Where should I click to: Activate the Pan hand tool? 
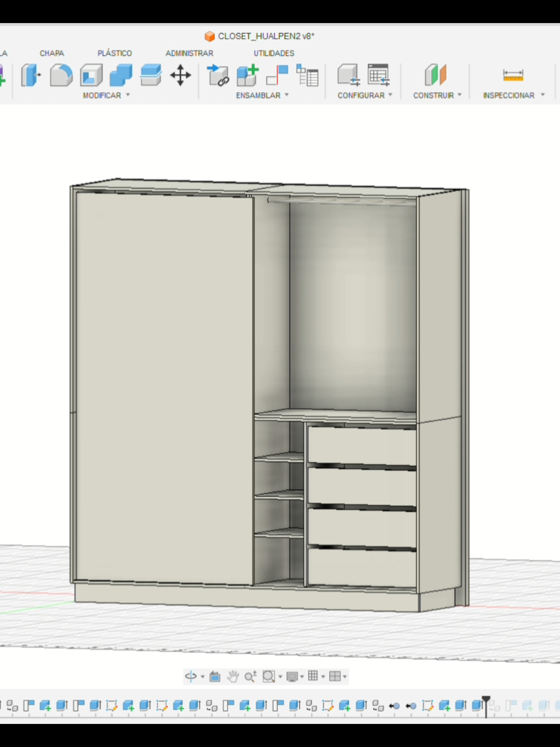coord(233,676)
